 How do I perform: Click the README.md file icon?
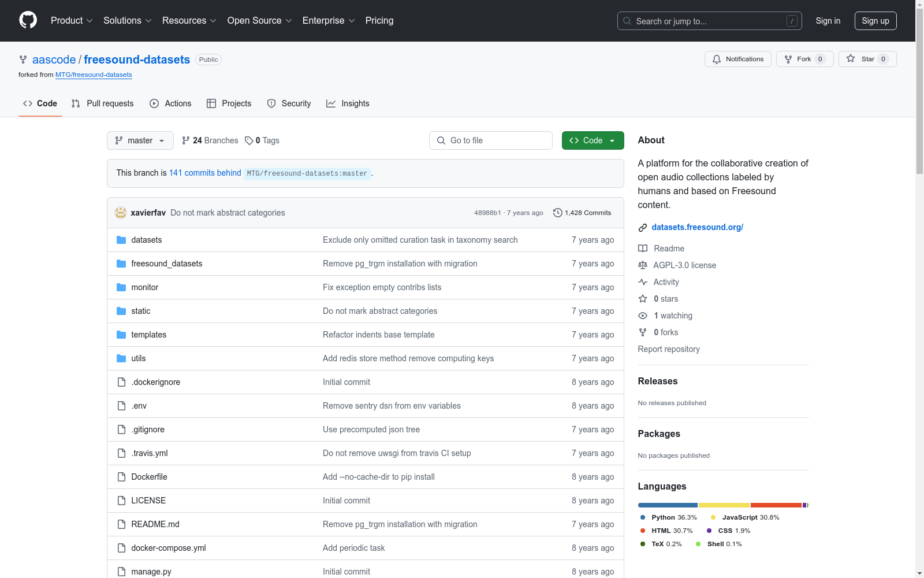pyautogui.click(x=121, y=524)
